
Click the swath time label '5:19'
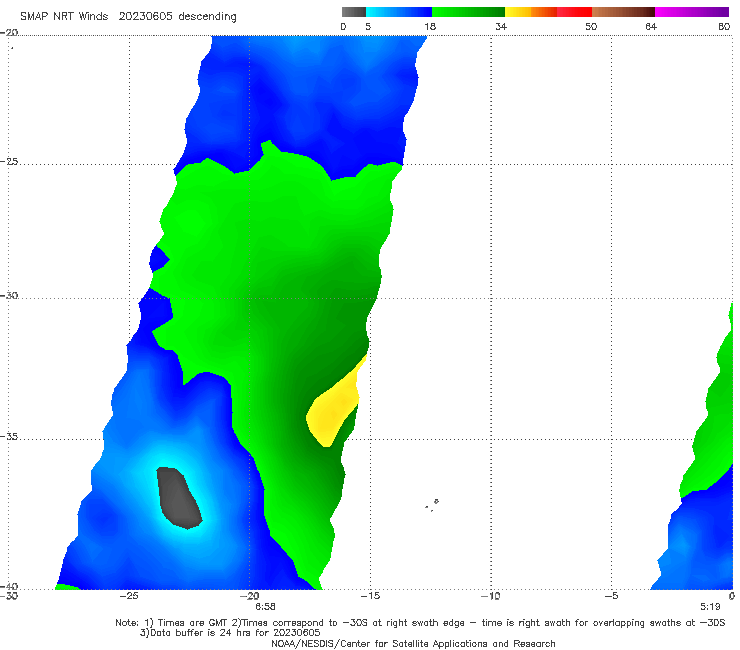click(710, 607)
